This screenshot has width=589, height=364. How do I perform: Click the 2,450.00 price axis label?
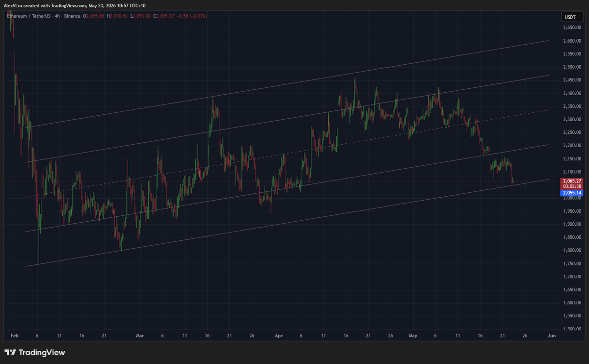[x=572, y=80]
